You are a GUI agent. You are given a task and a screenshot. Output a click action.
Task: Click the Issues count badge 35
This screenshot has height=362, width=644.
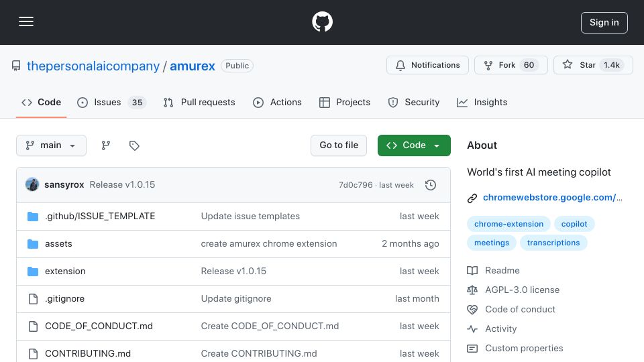137,102
